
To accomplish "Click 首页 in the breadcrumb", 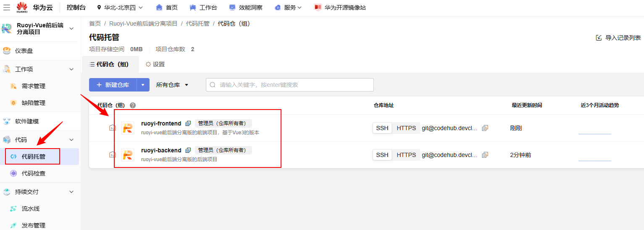I will (95, 24).
